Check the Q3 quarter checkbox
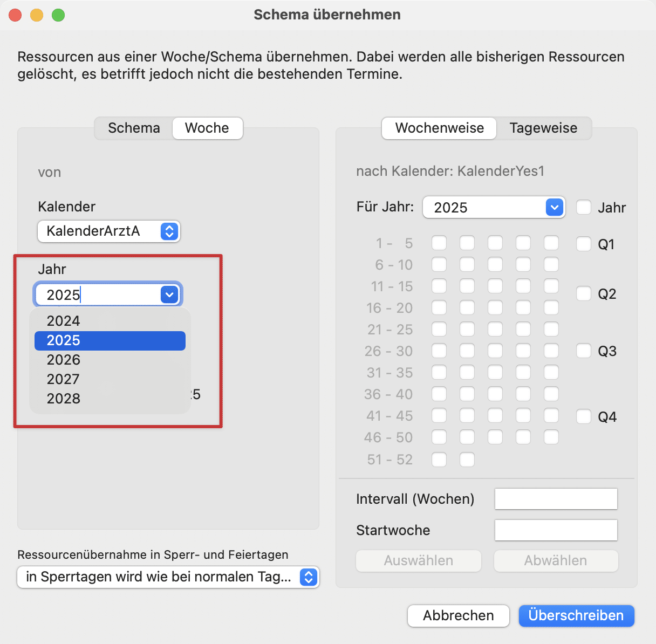Viewport: 656px width, 644px height. click(x=584, y=351)
